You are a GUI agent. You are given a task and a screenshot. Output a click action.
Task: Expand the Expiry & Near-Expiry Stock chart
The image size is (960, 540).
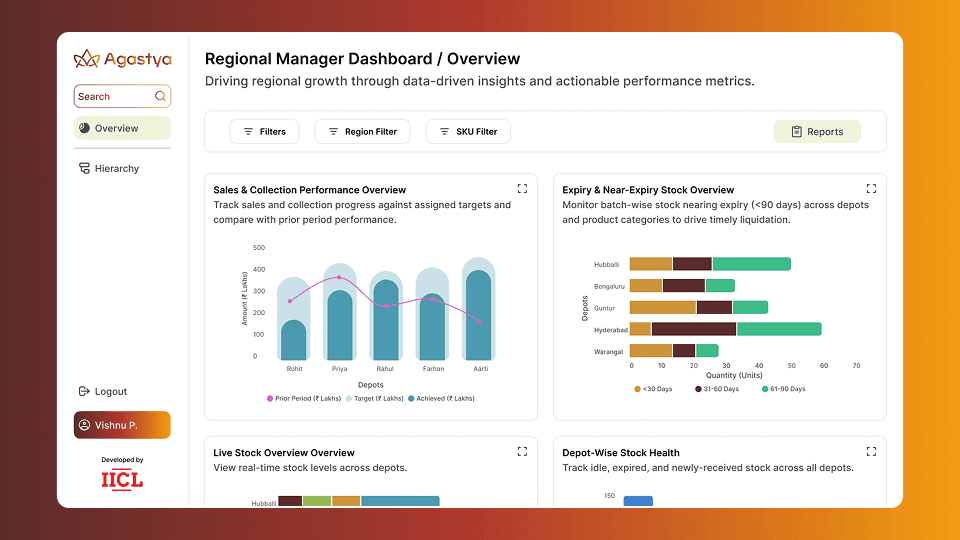coord(871,188)
